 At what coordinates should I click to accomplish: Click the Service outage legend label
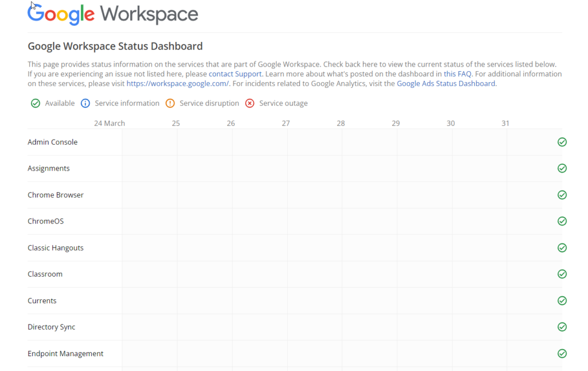284,103
